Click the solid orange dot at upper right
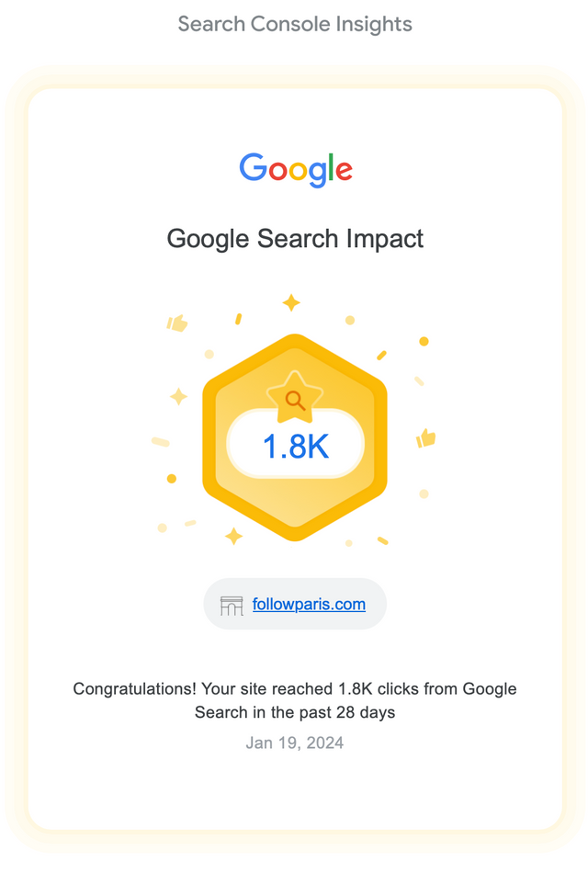The height and width of the screenshot is (873, 588). click(424, 341)
